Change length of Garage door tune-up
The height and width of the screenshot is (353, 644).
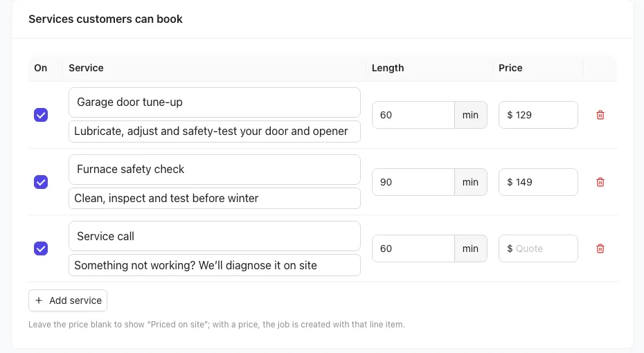pyautogui.click(x=413, y=115)
